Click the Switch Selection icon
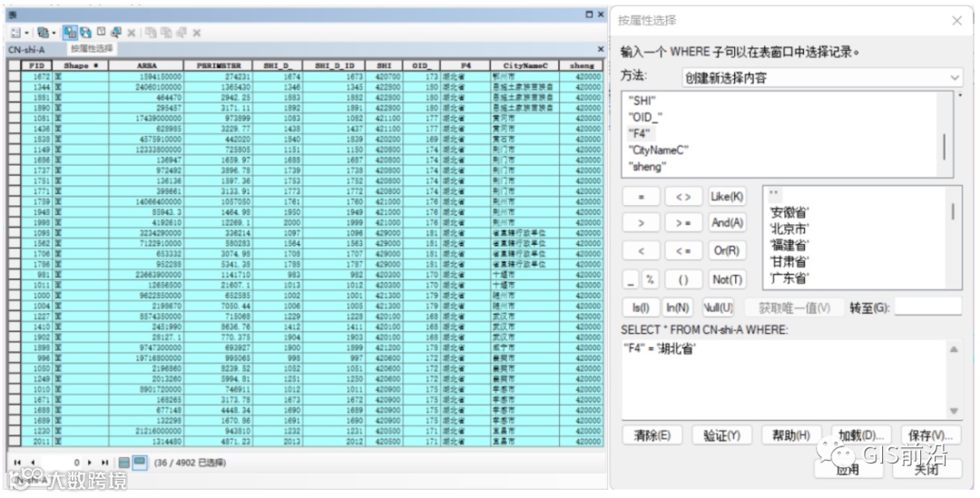 [85, 33]
